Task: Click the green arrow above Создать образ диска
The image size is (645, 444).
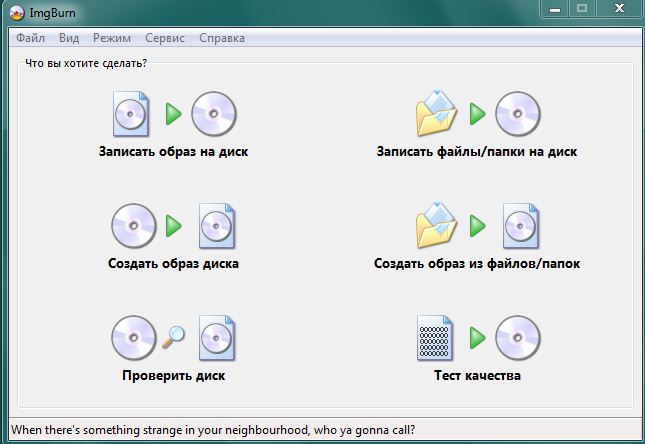Action: (174, 226)
